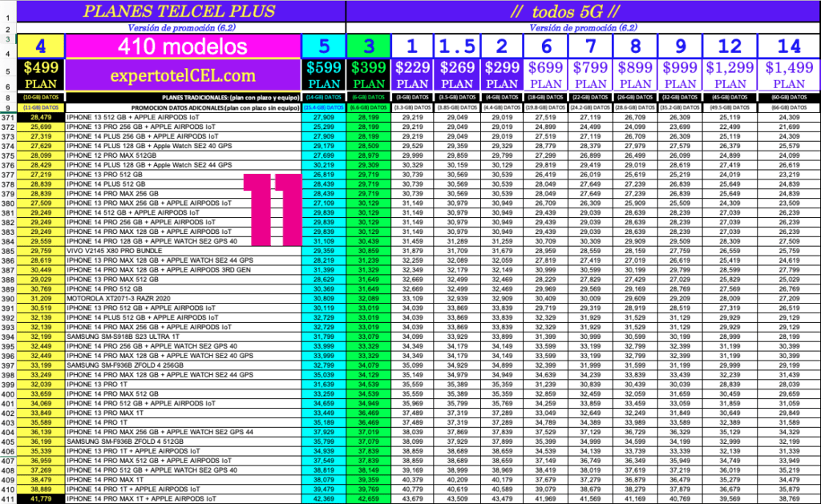Select the $999 PLAN header
Viewport: 821px width, 504px height.
point(680,75)
